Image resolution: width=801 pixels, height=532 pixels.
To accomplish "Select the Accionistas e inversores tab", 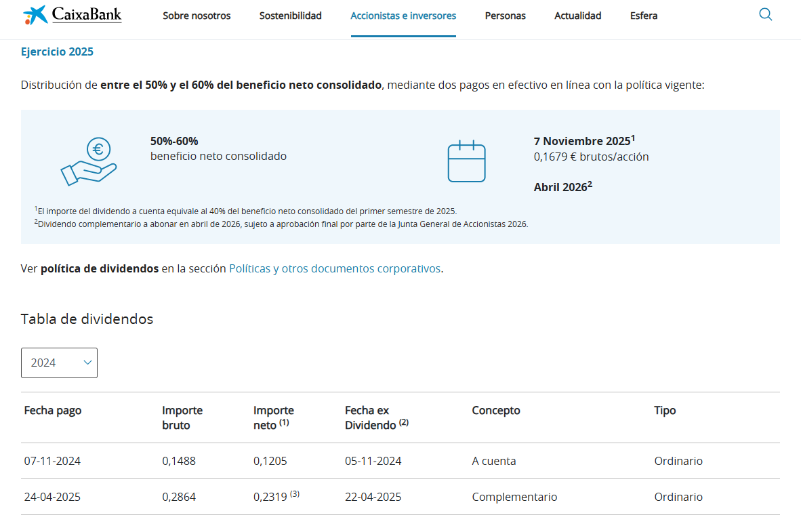I will coord(403,16).
